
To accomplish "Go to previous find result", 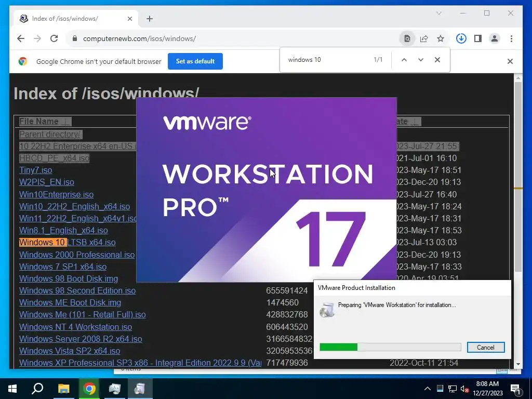I will (x=404, y=60).
